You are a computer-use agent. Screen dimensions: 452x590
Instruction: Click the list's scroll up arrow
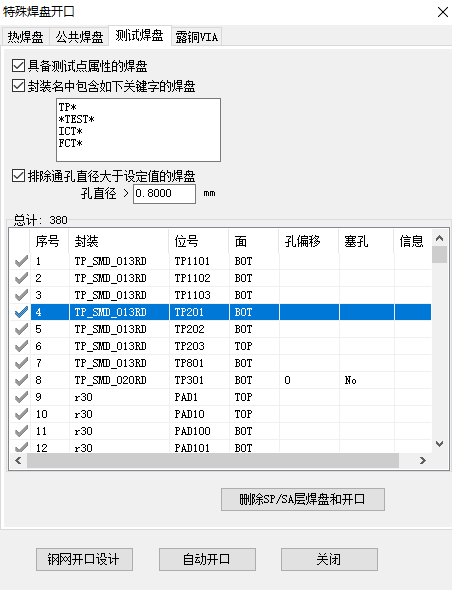pos(439,238)
